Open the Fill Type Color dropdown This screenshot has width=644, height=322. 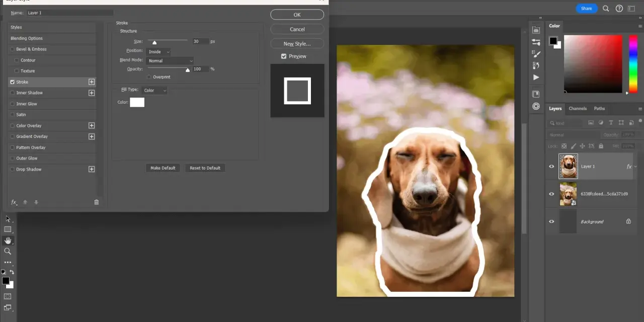point(154,91)
